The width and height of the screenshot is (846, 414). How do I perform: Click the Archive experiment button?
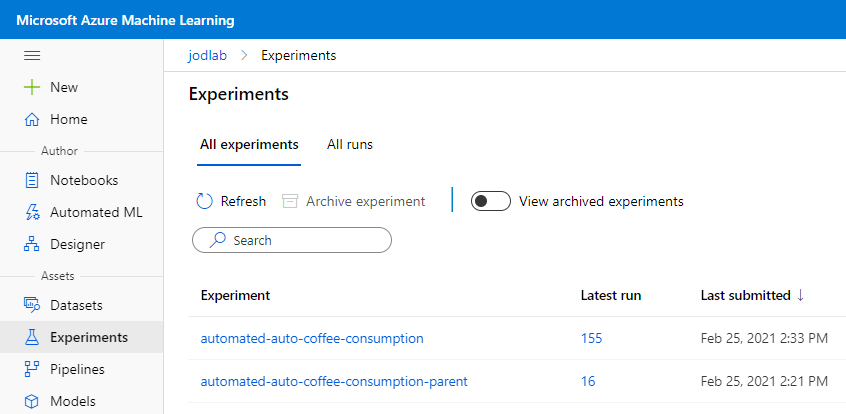354,201
